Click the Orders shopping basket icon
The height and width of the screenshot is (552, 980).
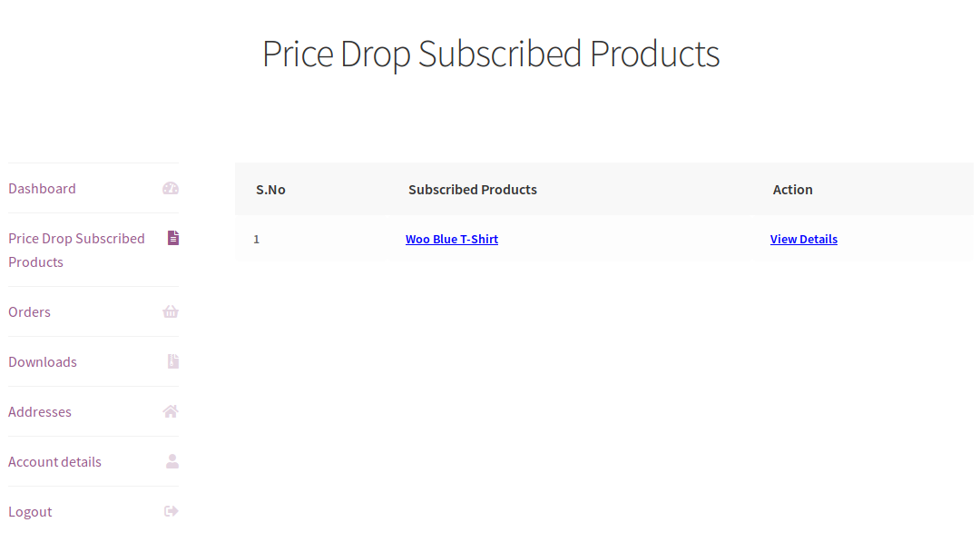click(171, 311)
